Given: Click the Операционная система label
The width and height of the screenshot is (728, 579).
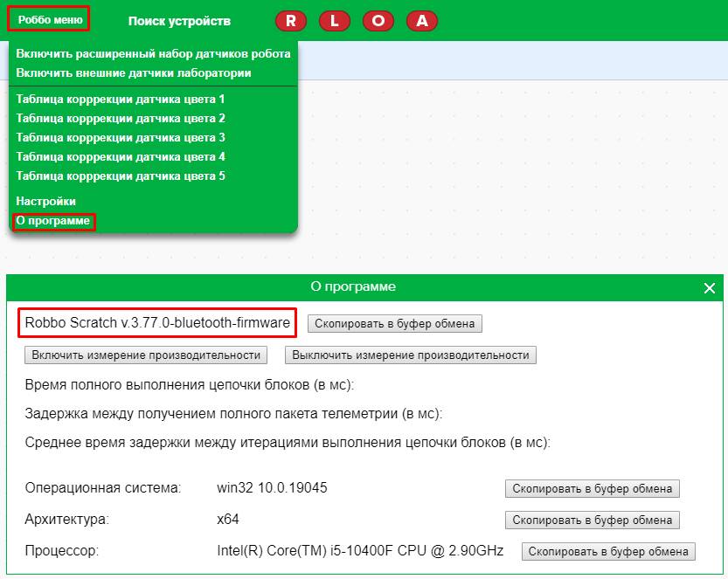Looking at the screenshot, I should tap(102, 487).
